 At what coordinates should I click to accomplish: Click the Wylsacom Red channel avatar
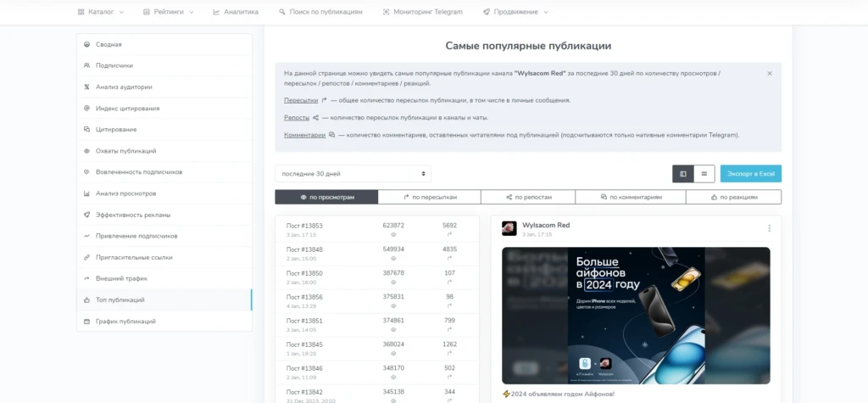[x=509, y=228]
